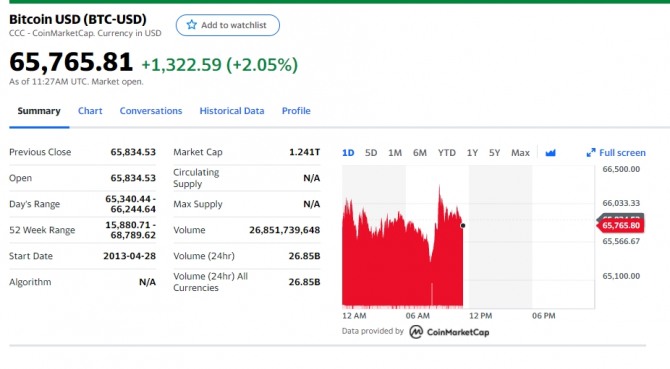Click the star icon in Add to watchlist
This screenshot has height=369, width=670.
pos(191,25)
